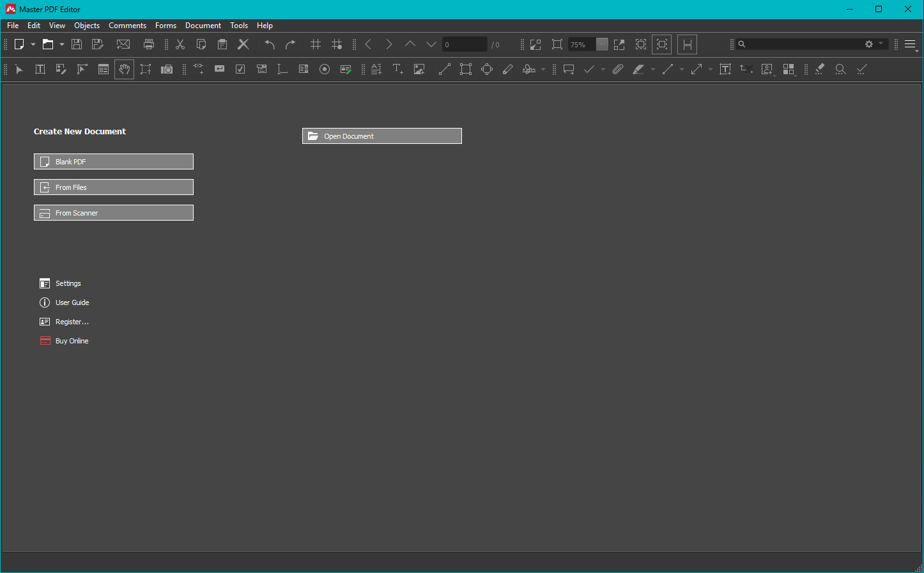
Task: Click the Attach File paperclip icon
Action: 617,69
